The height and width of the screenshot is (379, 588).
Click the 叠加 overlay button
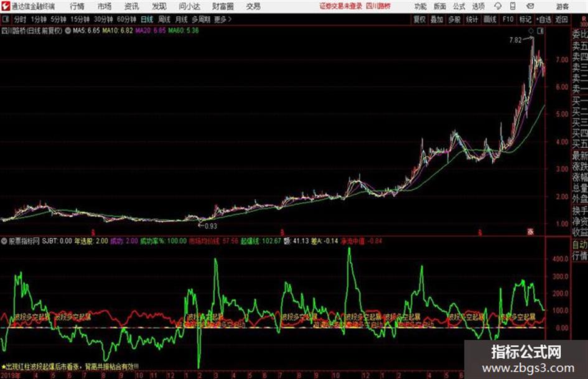pyautogui.click(x=437, y=19)
